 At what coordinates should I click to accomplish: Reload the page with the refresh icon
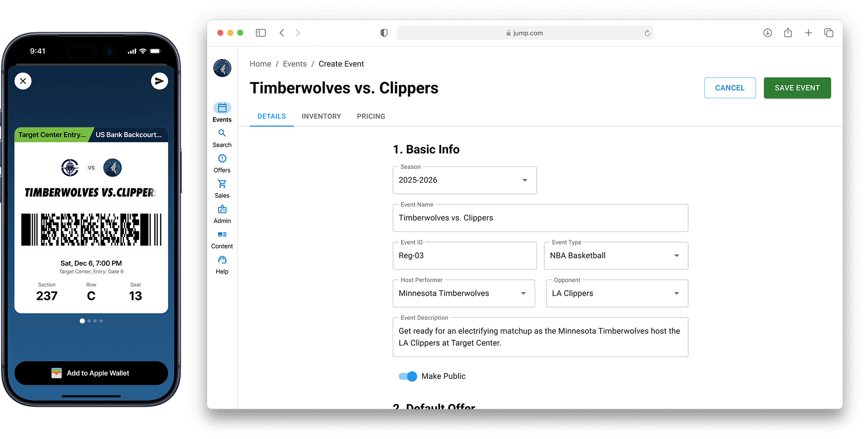pyautogui.click(x=647, y=33)
